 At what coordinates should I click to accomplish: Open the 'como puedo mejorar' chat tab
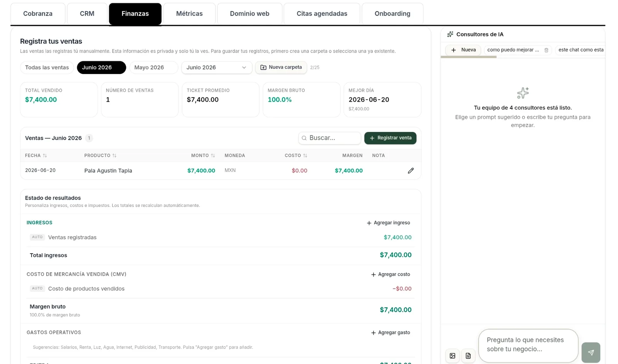(x=513, y=50)
